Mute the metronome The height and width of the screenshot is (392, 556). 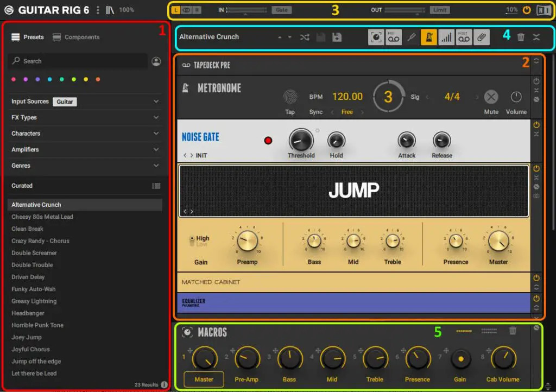click(491, 97)
